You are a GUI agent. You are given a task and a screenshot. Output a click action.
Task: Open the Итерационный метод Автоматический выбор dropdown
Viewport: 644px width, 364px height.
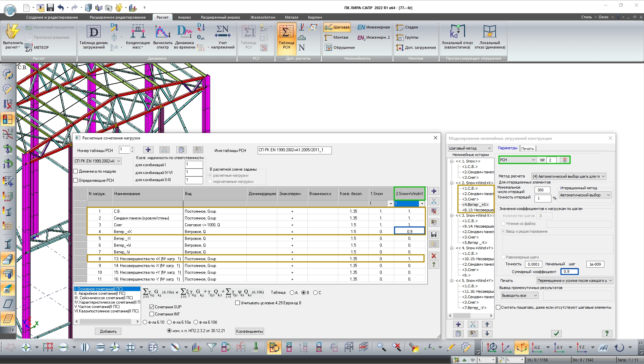coord(585,195)
